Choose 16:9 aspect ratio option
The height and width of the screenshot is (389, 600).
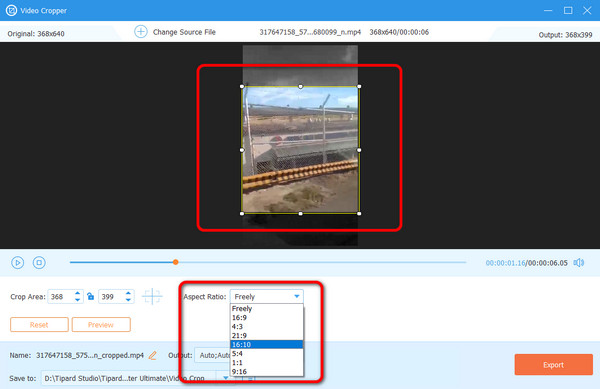tap(267, 317)
